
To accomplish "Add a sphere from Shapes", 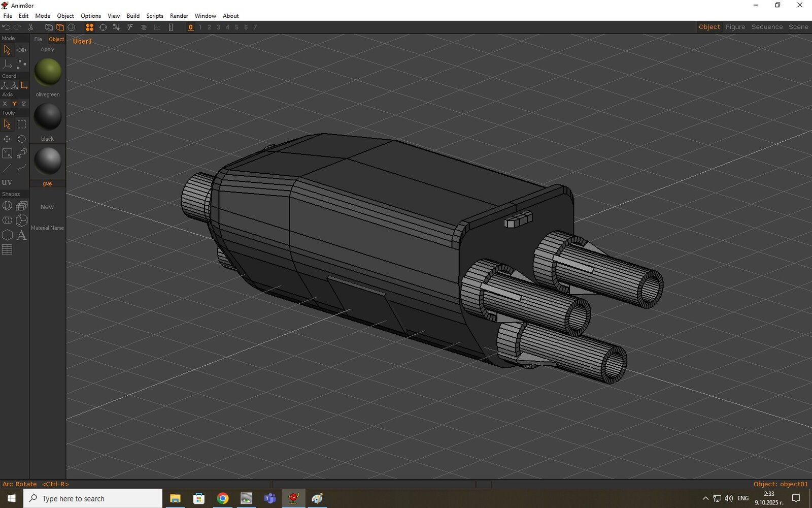I will click(7, 206).
